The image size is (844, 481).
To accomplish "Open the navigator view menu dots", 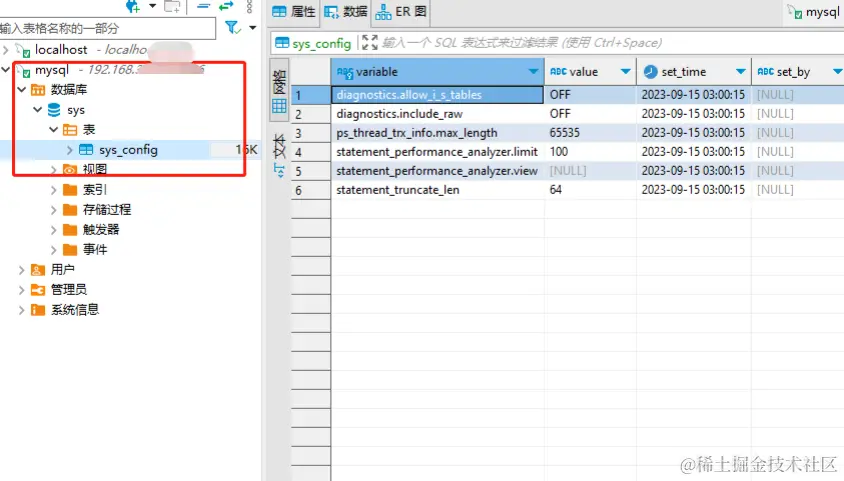I will (x=249, y=6).
